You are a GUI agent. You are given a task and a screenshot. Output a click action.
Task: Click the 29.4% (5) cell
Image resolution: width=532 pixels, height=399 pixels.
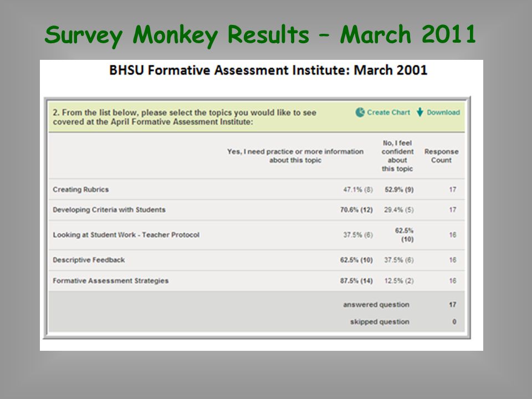point(399,209)
